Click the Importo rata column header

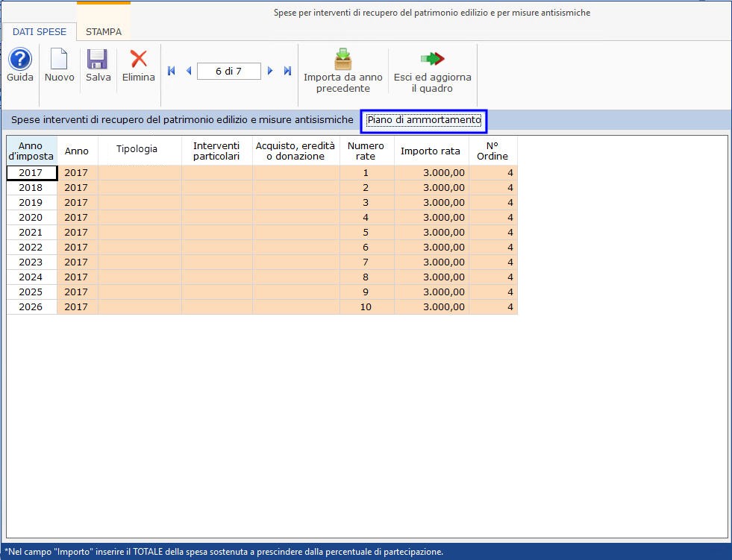pos(431,151)
